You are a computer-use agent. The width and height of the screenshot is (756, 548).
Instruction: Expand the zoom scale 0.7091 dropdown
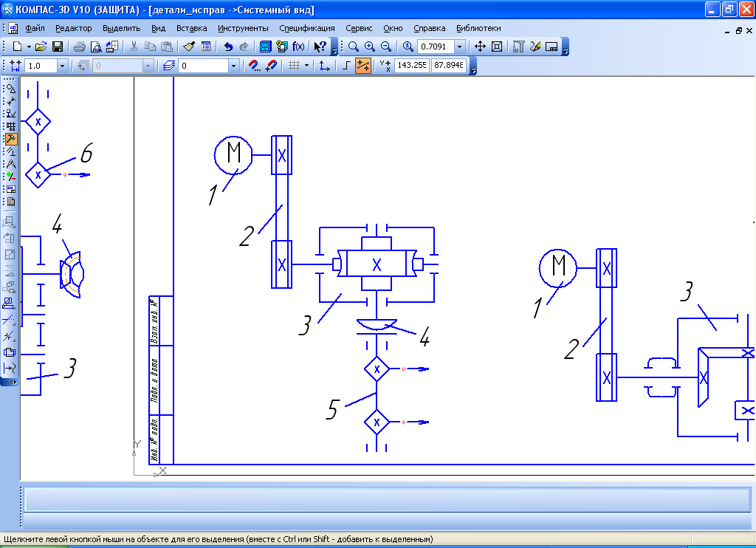click(460, 47)
